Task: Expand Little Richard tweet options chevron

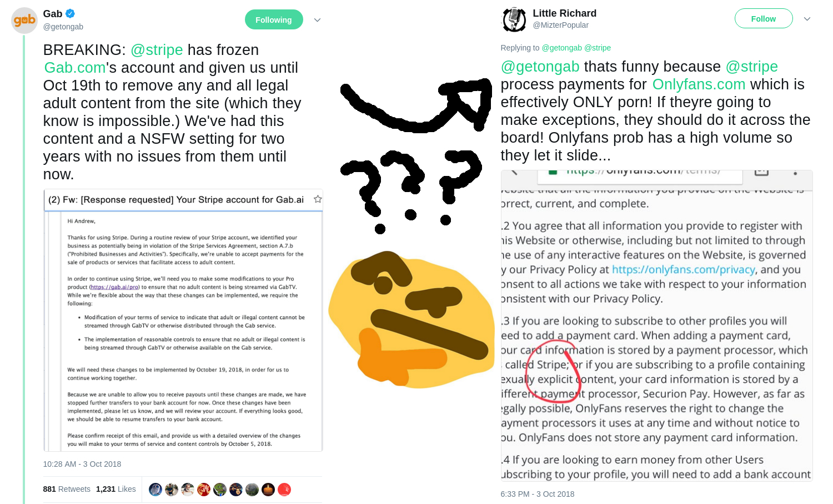Action: (807, 19)
